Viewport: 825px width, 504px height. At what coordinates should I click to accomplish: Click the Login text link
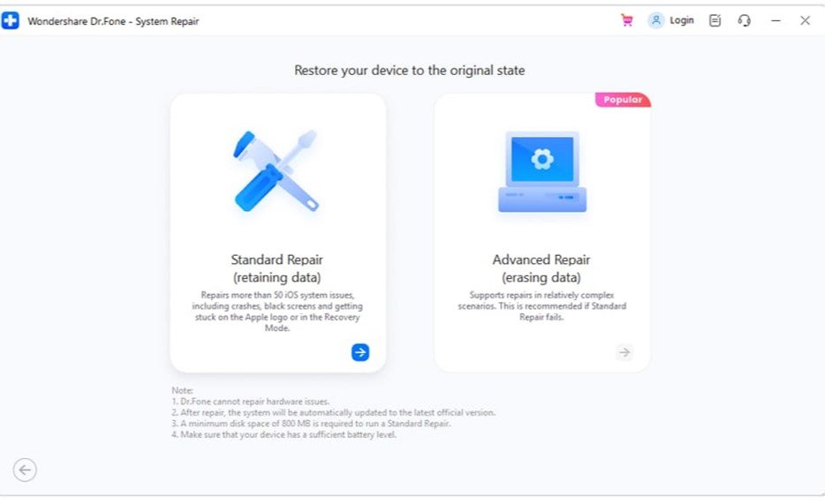point(682,20)
